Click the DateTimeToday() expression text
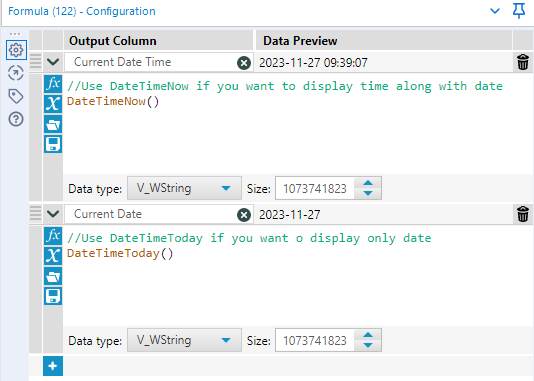The height and width of the screenshot is (381, 534). [x=120, y=253]
